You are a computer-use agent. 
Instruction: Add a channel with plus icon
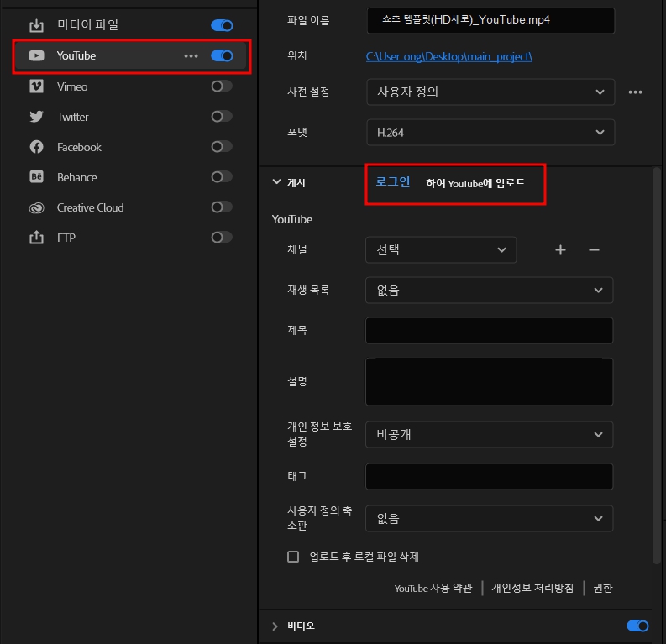coord(561,250)
